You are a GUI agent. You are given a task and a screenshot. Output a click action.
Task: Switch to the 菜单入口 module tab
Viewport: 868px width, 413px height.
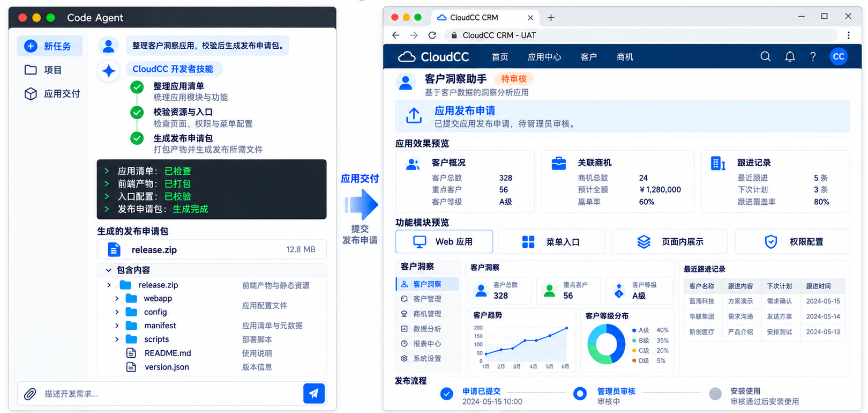[x=551, y=241]
